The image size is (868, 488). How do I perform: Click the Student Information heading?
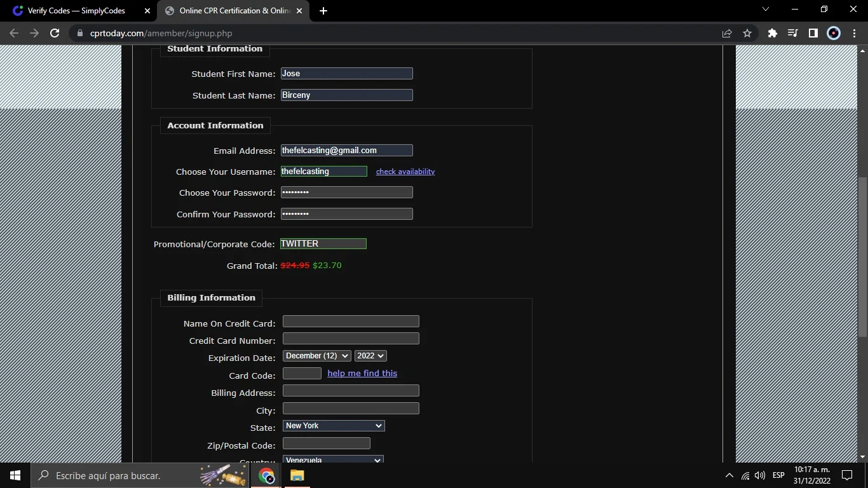(215, 49)
